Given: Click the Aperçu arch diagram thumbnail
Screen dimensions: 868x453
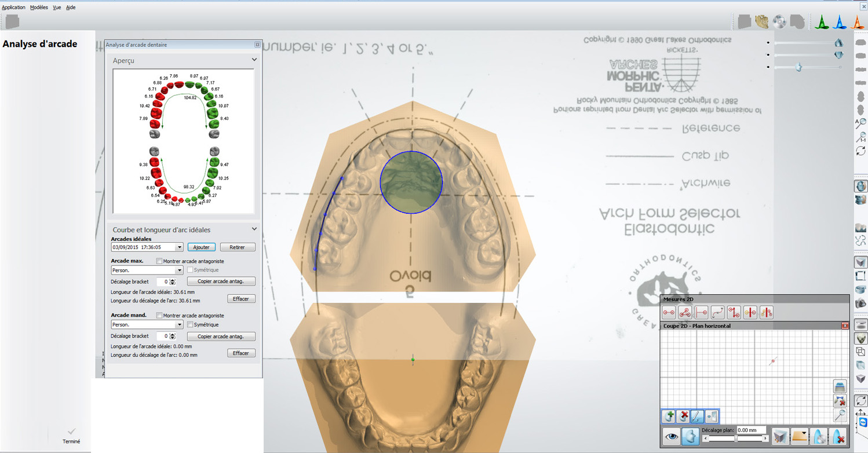Looking at the screenshot, I should pyautogui.click(x=184, y=141).
